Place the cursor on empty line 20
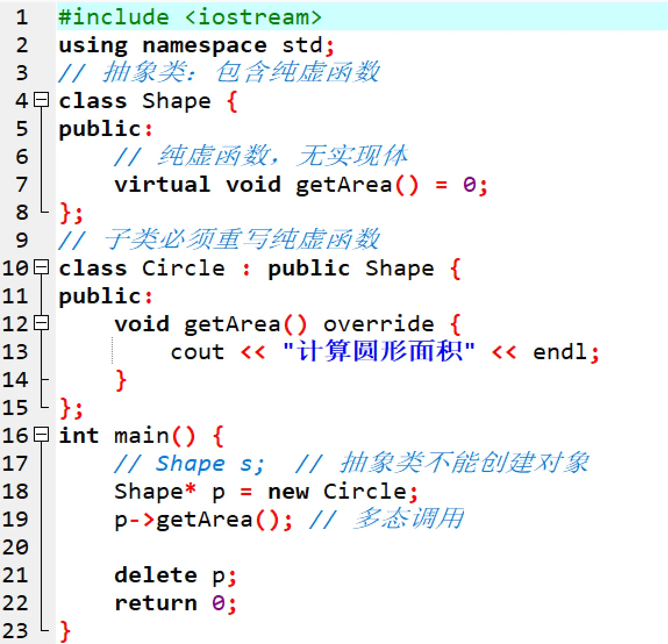This screenshot has height=644, width=668. (x=362, y=547)
